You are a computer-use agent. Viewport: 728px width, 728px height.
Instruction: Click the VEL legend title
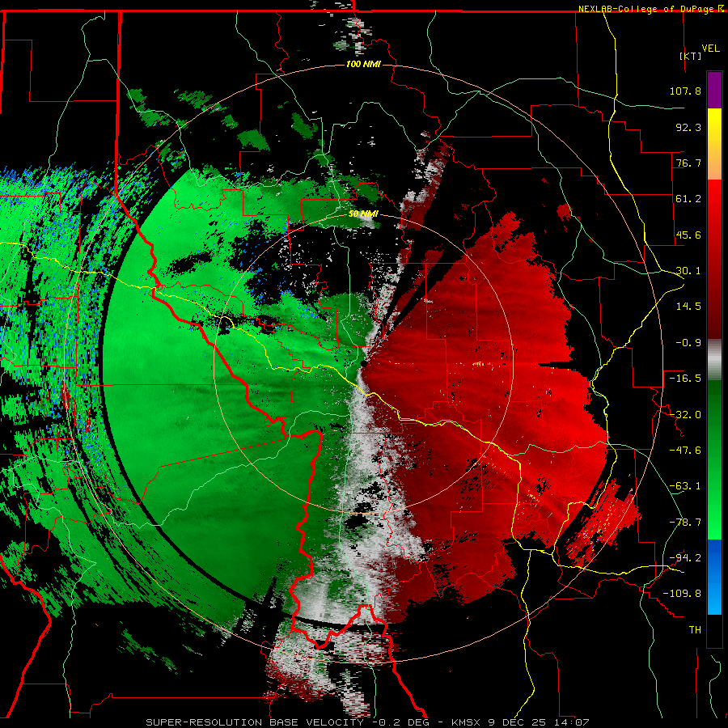[711, 49]
